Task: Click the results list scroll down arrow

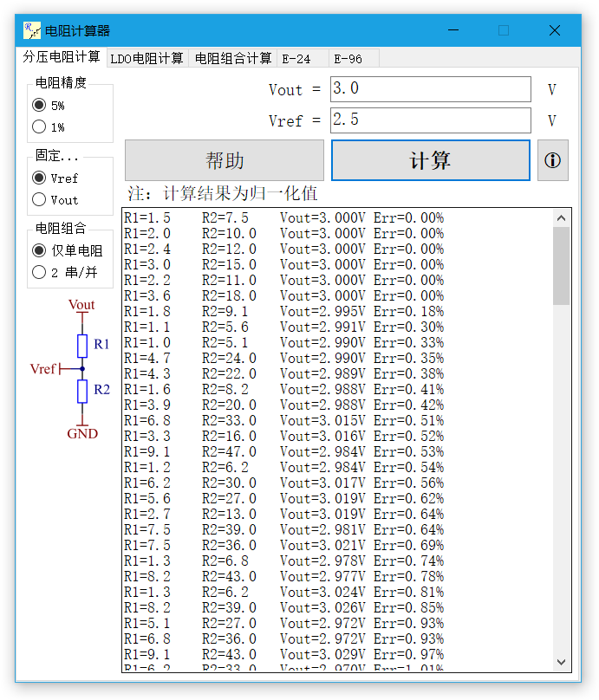Action: coord(562,663)
